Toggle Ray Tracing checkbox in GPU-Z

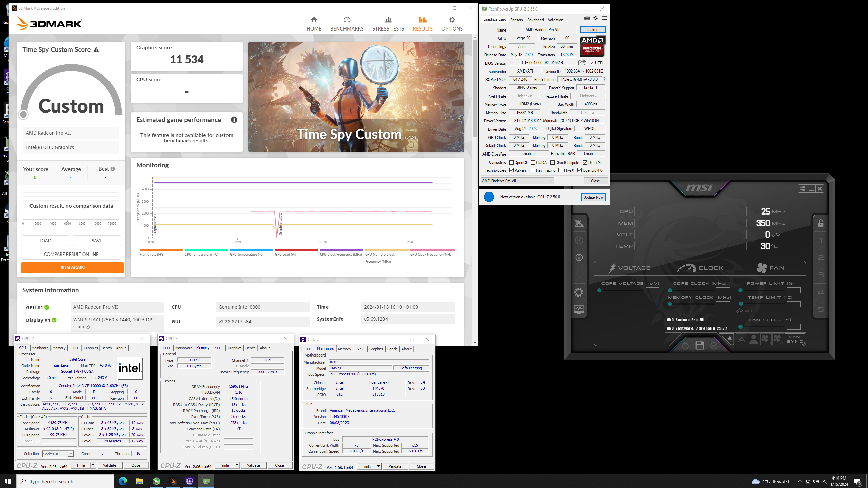[x=533, y=170]
